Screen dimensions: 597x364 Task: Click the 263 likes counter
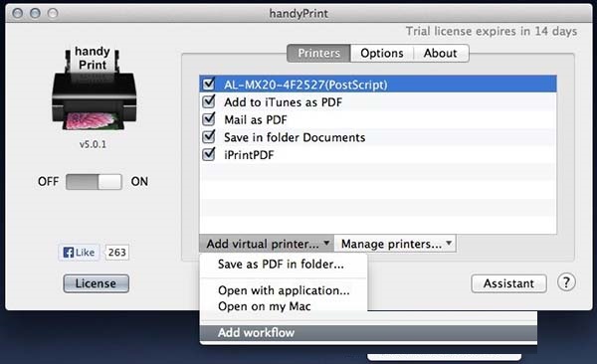116,253
